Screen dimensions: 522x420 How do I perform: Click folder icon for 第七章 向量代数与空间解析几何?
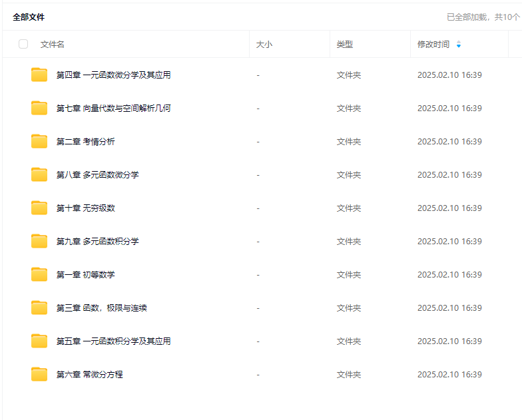(x=39, y=108)
